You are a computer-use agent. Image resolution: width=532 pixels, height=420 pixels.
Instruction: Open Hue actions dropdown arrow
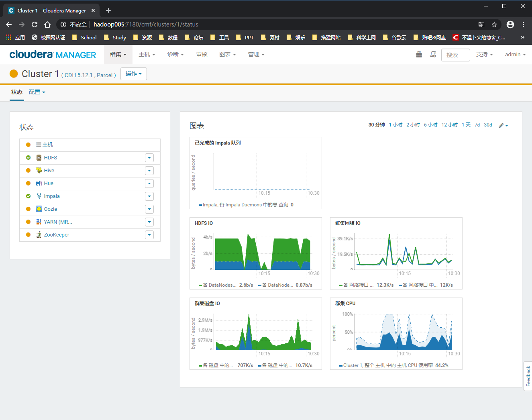[149, 183]
